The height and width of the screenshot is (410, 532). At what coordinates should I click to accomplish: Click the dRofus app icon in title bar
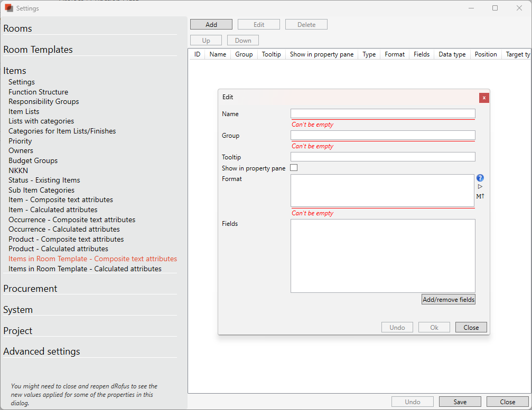pos(9,8)
